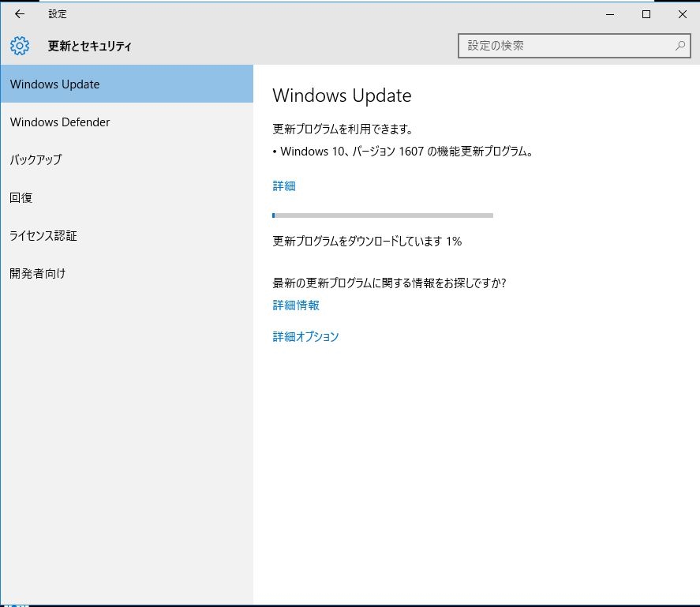Open the 詳細オプション link

pyautogui.click(x=305, y=336)
